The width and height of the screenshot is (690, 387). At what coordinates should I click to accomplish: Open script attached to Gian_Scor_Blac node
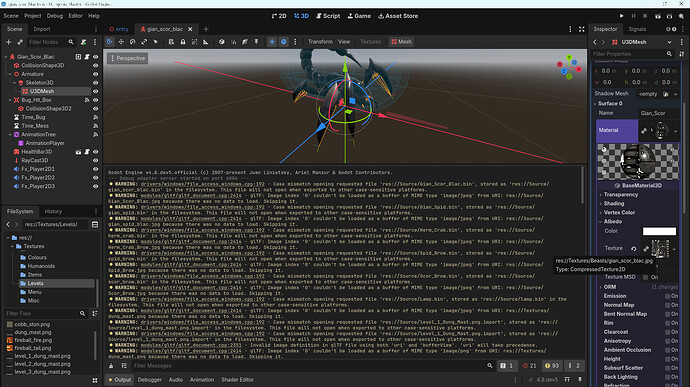(87, 57)
